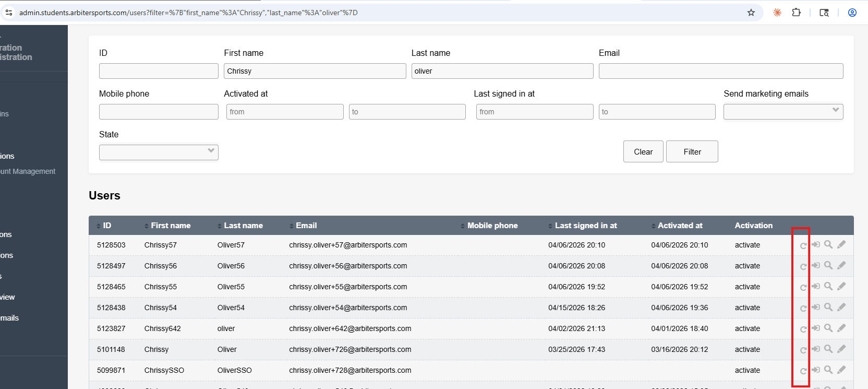Open site information icon in address bar
Viewport: 868px width, 389px height.
tap(9, 13)
